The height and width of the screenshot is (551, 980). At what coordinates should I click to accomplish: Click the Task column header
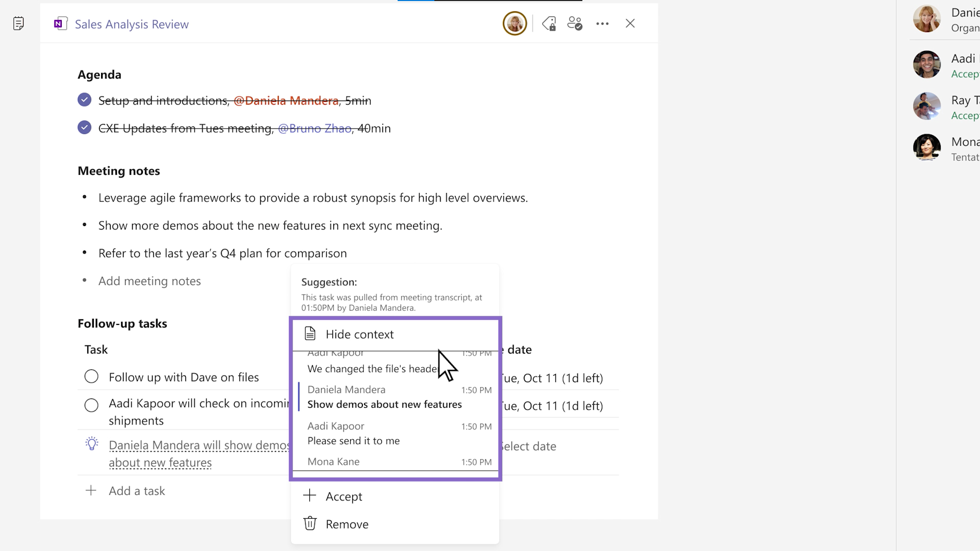point(96,349)
